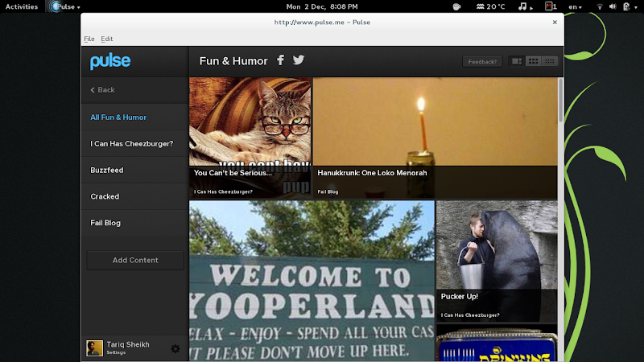Open the clock and calendar menu
Viewport: 644px width, 362px height.
322,6
